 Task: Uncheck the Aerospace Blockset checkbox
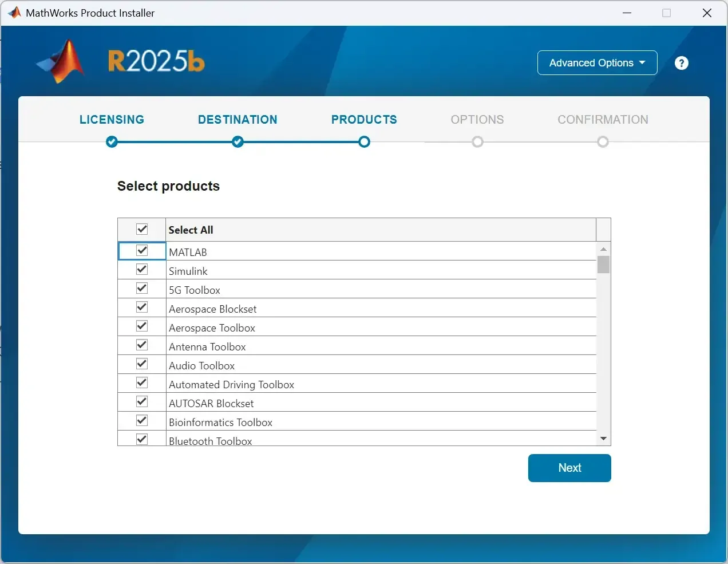(x=142, y=307)
